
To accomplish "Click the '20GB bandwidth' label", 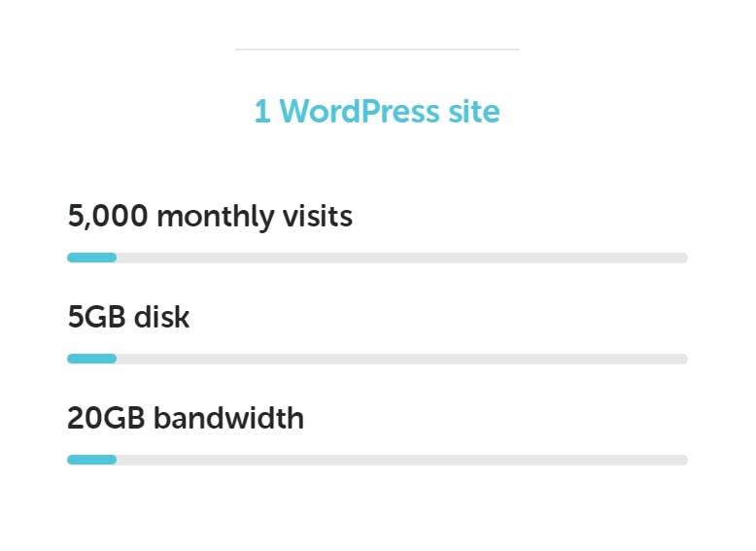I will tap(186, 418).
